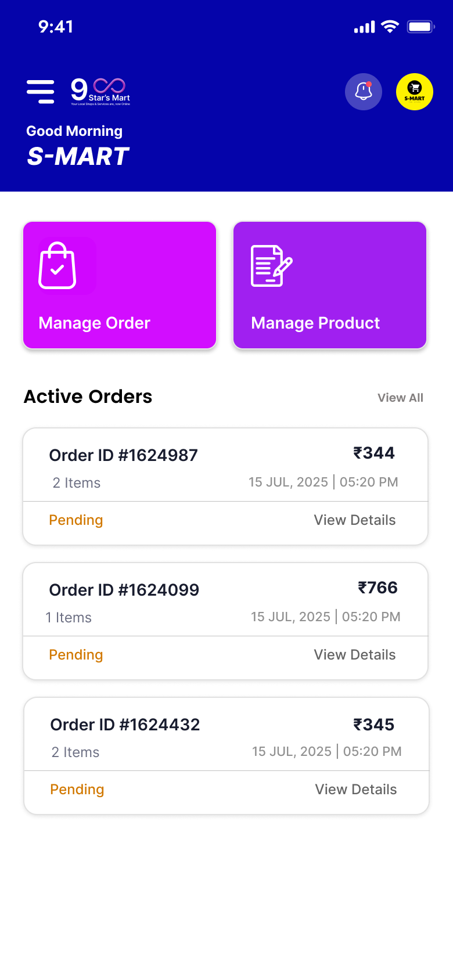Open notifications bell

364,92
